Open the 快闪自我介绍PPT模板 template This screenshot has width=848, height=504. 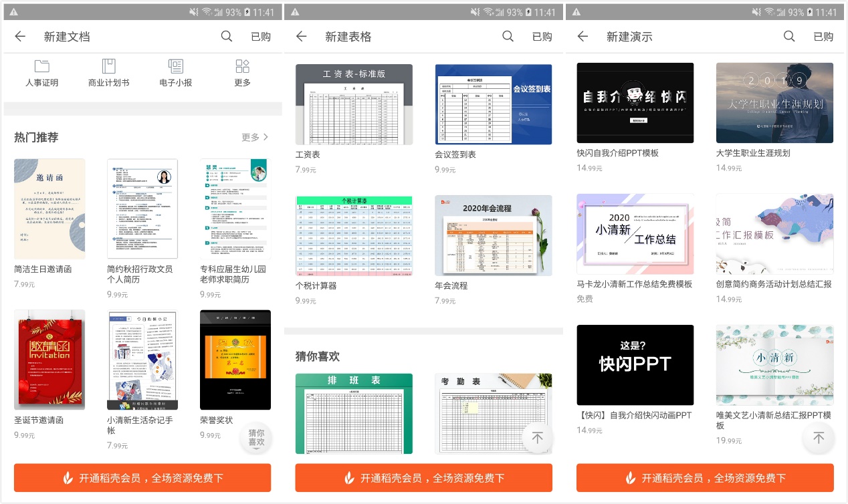635,102
